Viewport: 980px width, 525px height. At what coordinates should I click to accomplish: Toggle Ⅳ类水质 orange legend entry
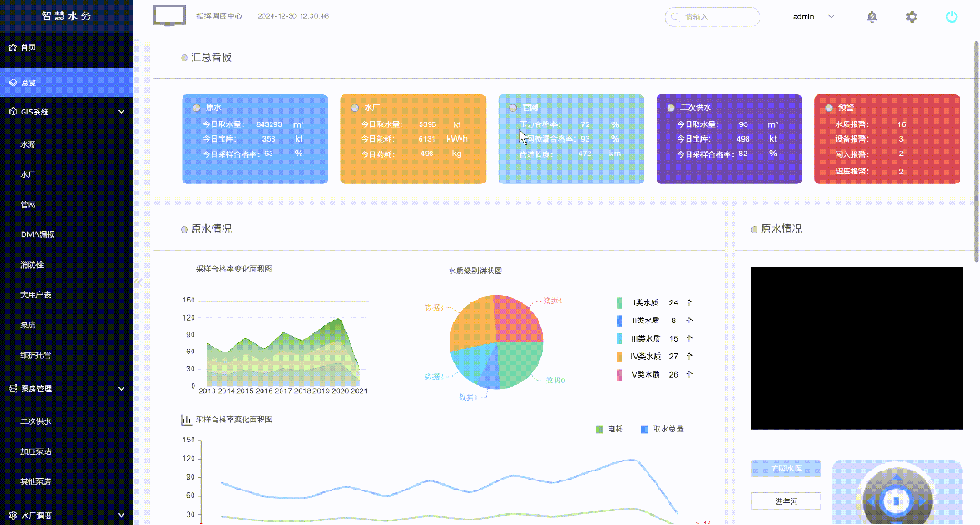tap(638, 356)
